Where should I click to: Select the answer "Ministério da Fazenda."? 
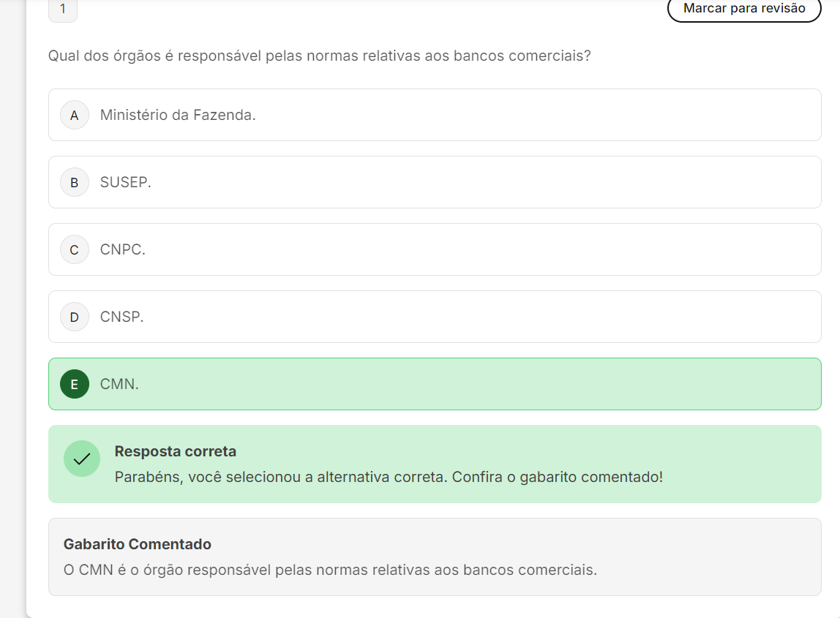[x=178, y=116]
